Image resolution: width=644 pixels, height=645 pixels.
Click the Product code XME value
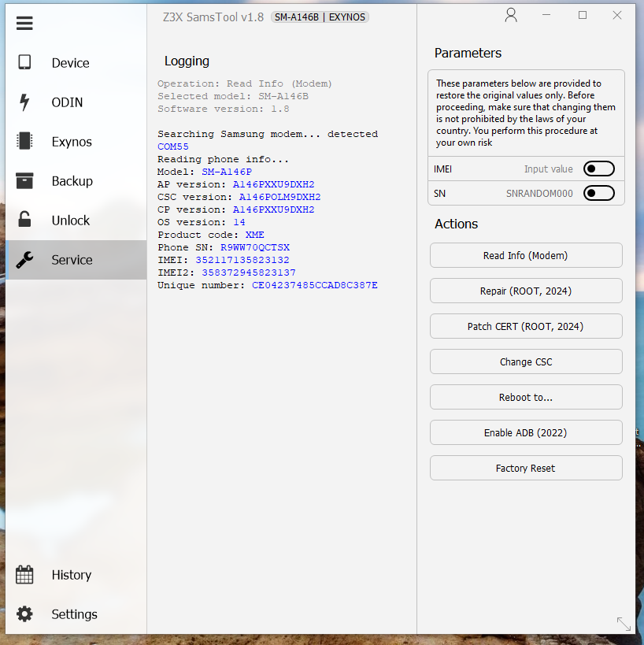tap(254, 235)
